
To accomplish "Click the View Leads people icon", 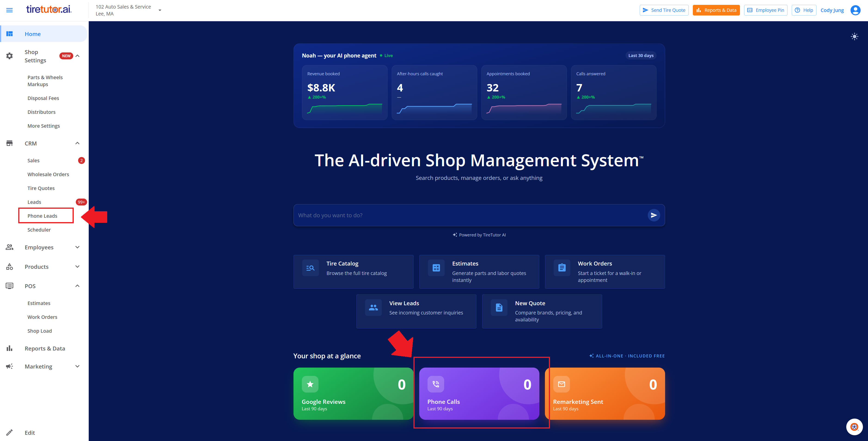I will 373,307.
